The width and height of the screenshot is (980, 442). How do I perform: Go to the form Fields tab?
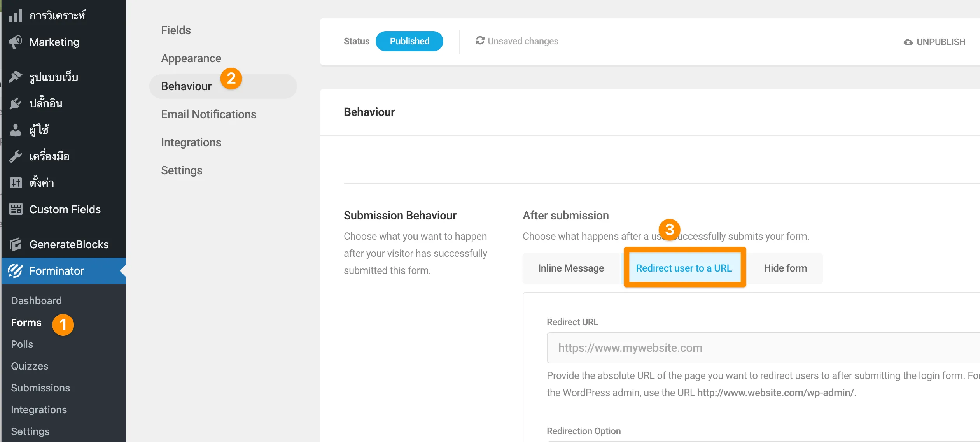click(x=176, y=30)
